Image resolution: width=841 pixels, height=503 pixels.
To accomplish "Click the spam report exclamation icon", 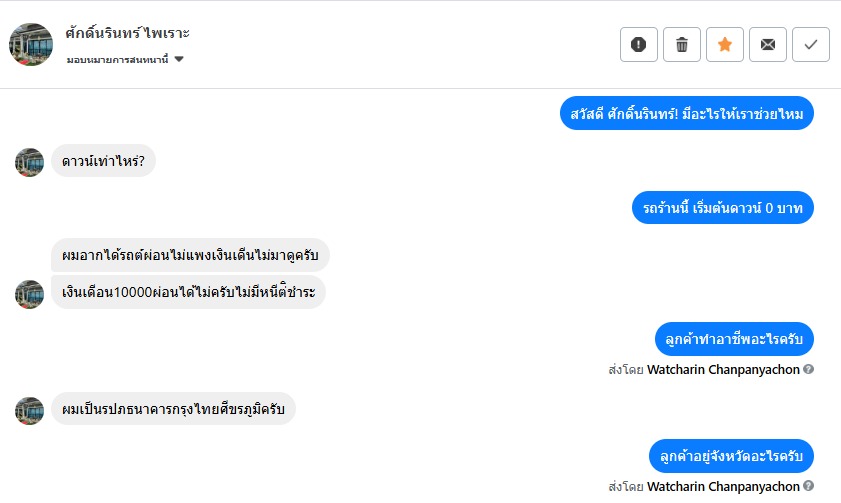I will 639,44.
